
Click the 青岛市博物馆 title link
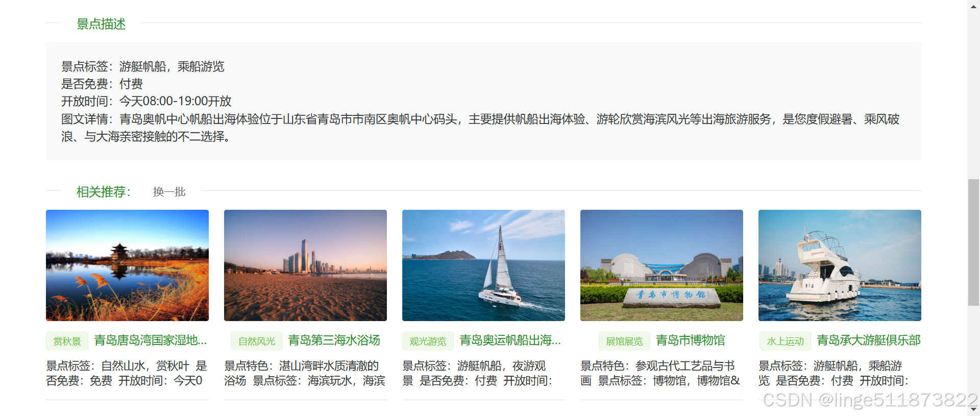[690, 340]
